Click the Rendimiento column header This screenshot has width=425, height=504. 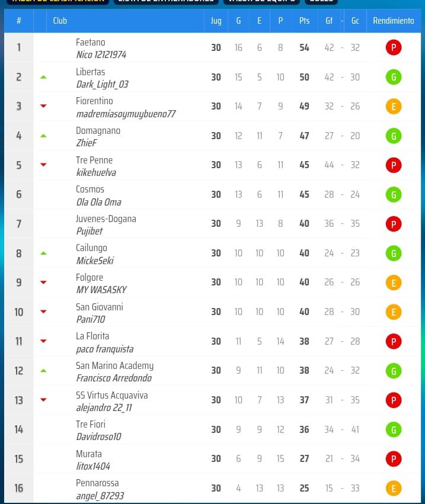(x=393, y=21)
